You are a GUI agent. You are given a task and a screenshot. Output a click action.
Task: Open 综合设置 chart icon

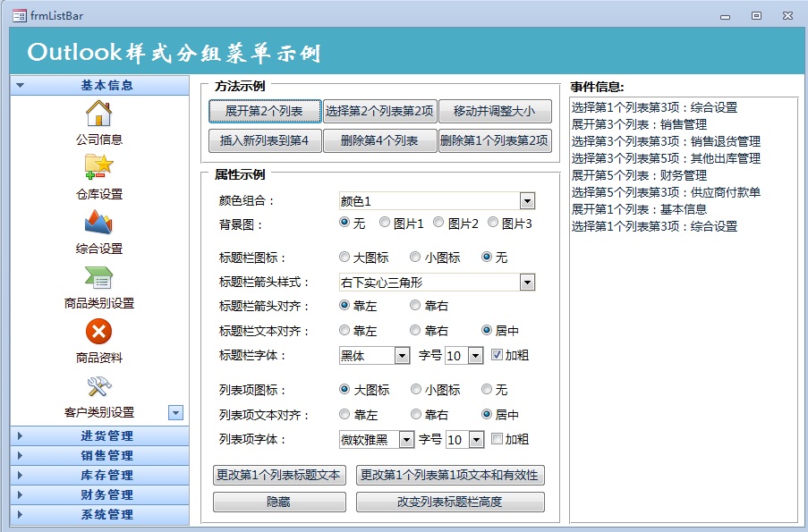pyautogui.click(x=99, y=222)
